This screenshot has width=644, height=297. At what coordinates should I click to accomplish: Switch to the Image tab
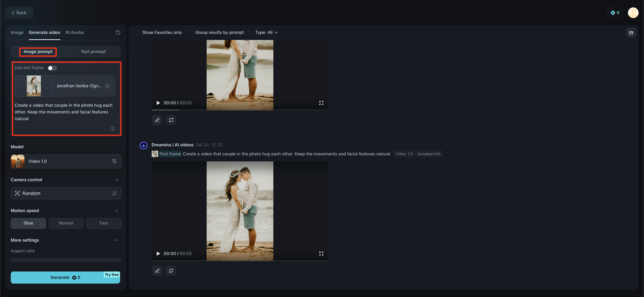point(17,33)
